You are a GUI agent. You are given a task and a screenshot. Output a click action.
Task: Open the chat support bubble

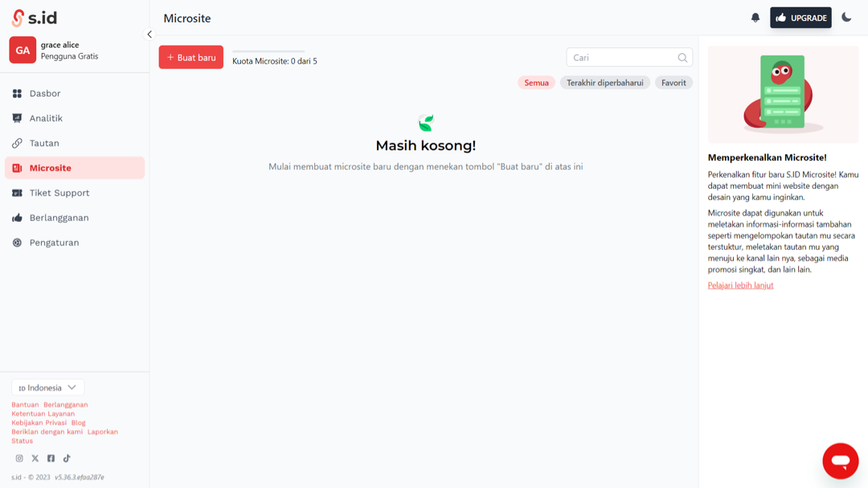point(840,461)
